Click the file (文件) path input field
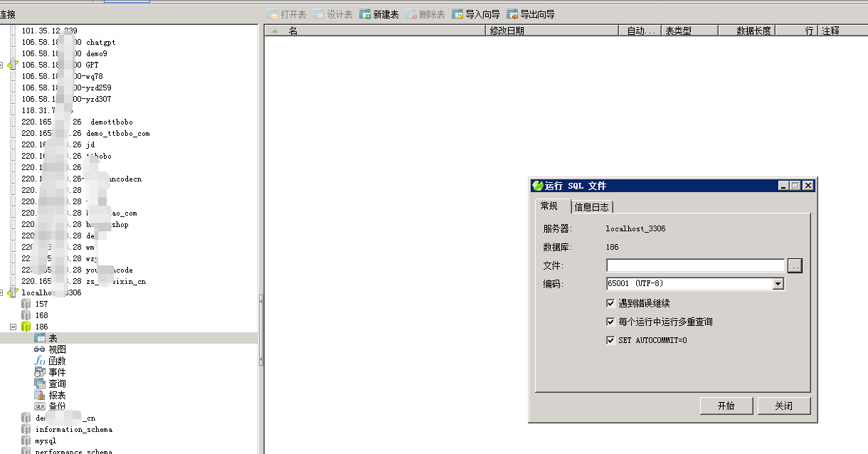 (x=694, y=265)
